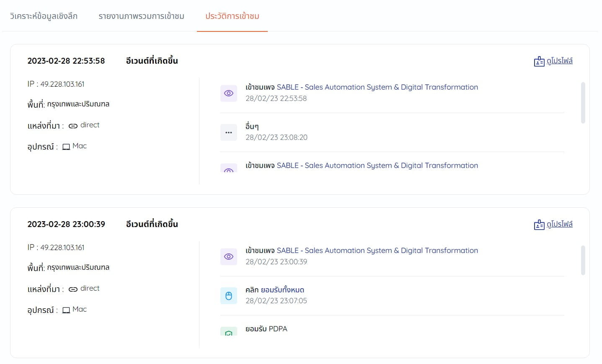The height and width of the screenshot is (364, 602).
Task: Click the Mac device icon in the second visitor card
Action: tap(66, 310)
